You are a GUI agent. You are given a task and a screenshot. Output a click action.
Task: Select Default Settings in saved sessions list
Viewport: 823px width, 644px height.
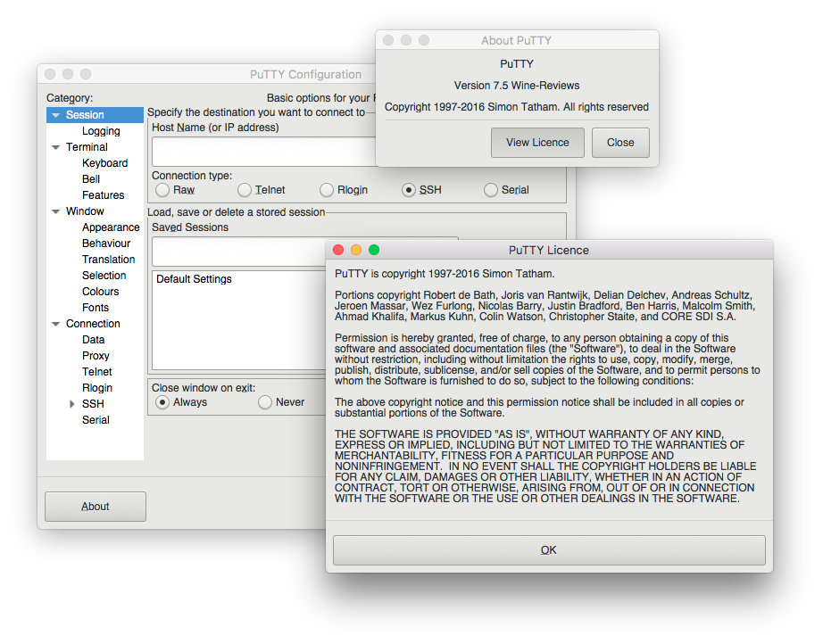[x=194, y=279]
